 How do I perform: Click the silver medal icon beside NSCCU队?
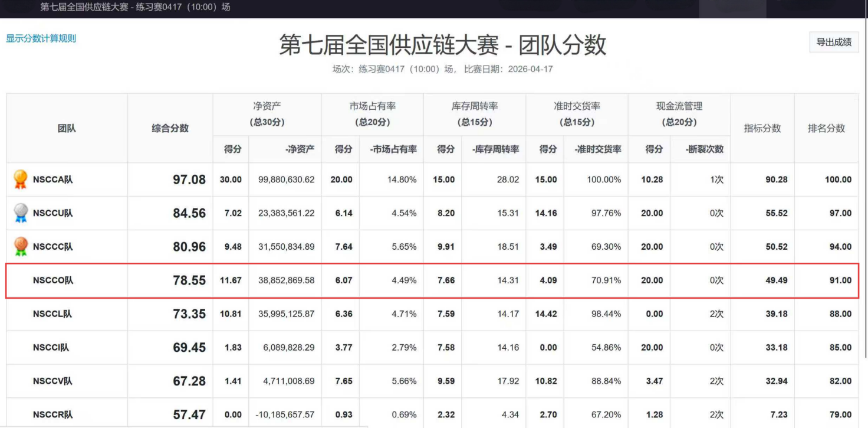tap(21, 213)
